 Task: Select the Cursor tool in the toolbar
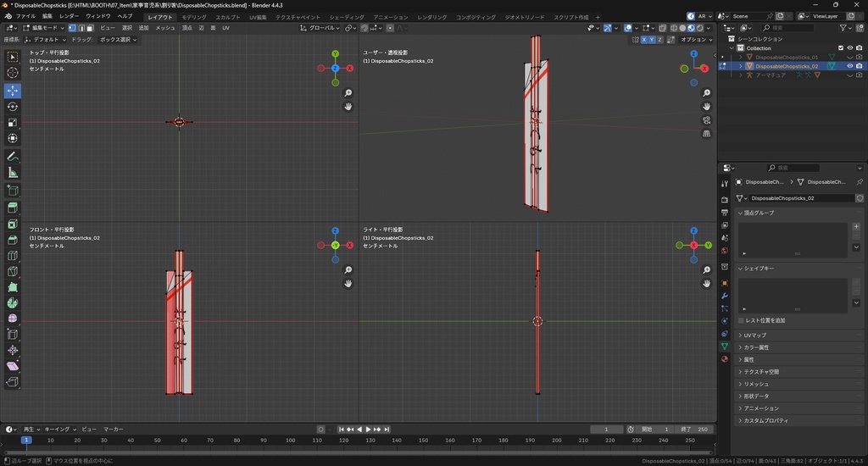tap(12, 73)
